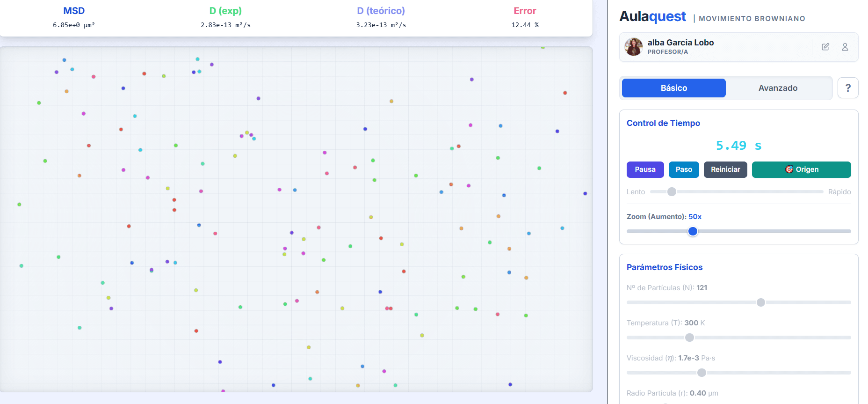Pause the simulation with the Pausa button
The image size is (868, 404).
click(645, 169)
